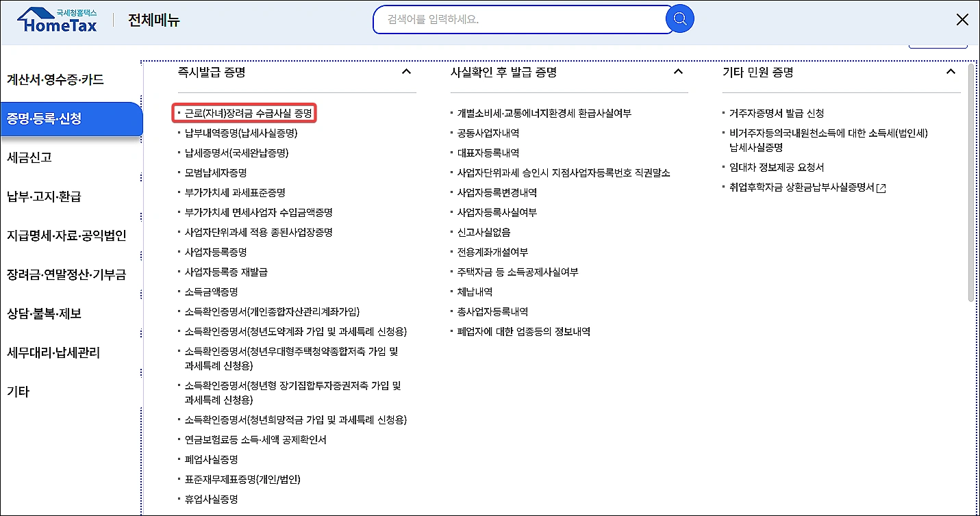Click the search magnifier icon

[679, 19]
